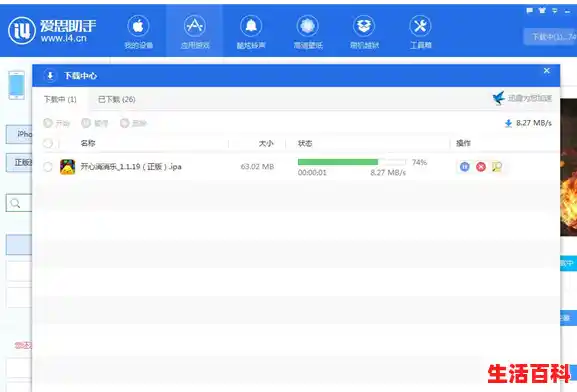Click the file name 开心消消乐_1.1.19 ipa
Screen dimensions: 577x392
[x=131, y=167]
